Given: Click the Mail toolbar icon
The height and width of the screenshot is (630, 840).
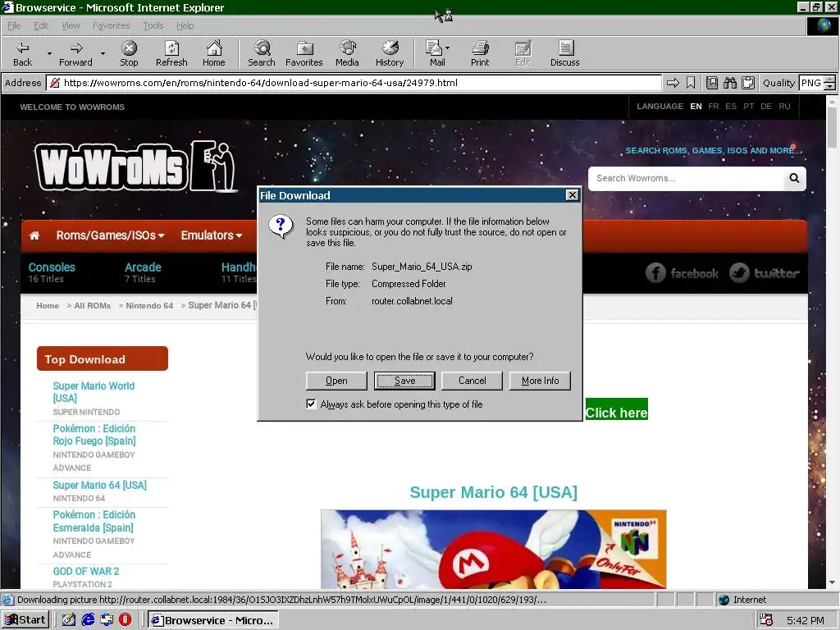Looking at the screenshot, I should point(435,53).
